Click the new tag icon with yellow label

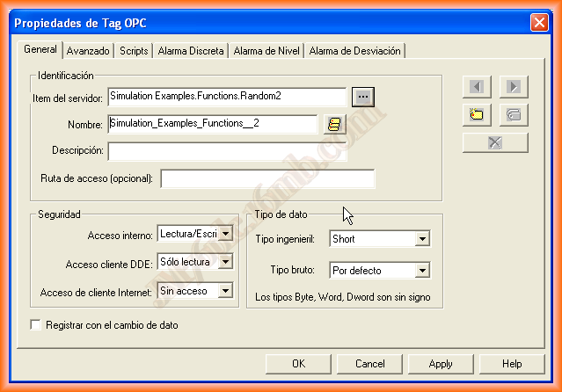pos(478,114)
